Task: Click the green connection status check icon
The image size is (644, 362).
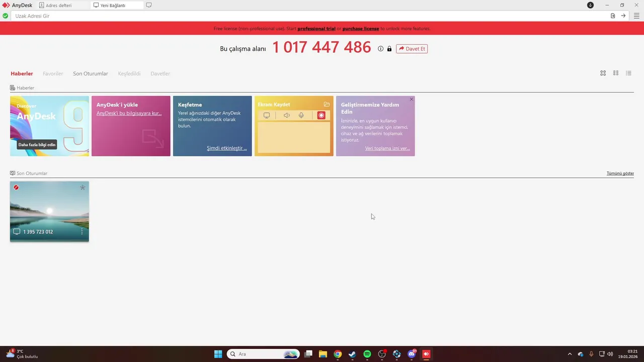Action: point(6,16)
